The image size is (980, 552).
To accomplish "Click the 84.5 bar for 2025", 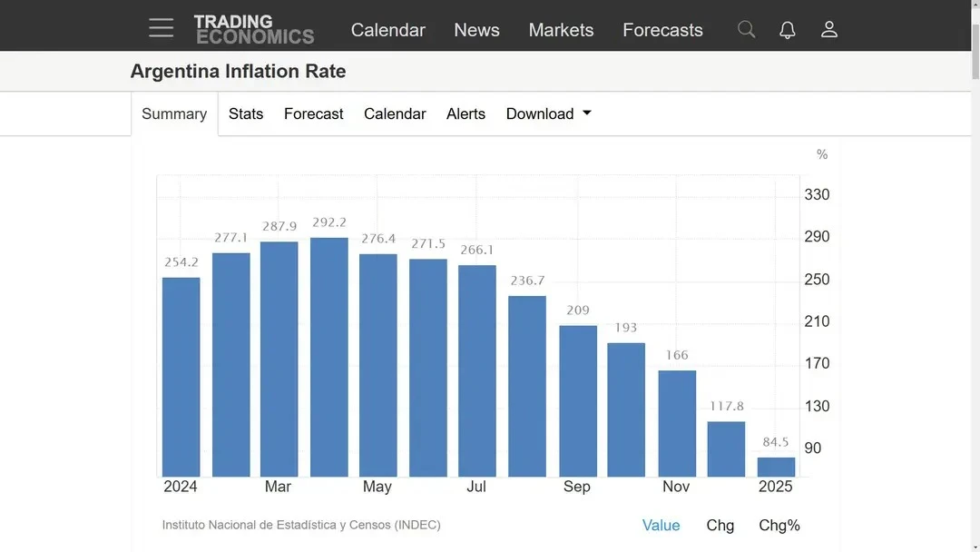I will pos(776,467).
